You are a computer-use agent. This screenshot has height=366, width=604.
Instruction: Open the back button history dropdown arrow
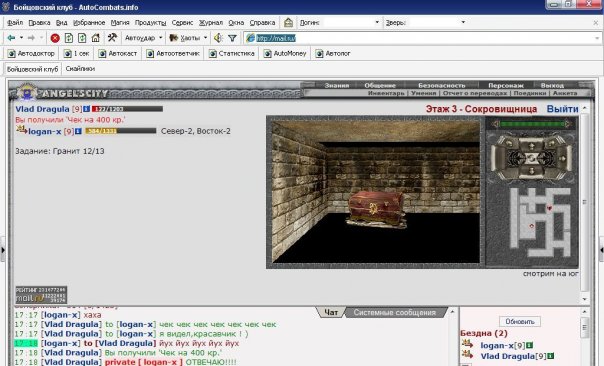[21, 38]
